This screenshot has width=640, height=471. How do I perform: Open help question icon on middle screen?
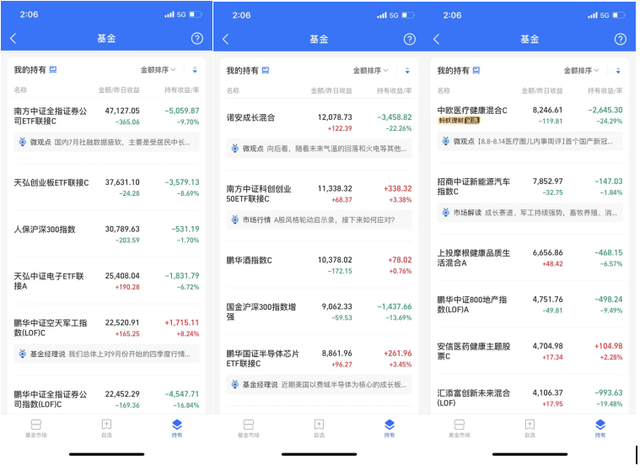pos(409,39)
